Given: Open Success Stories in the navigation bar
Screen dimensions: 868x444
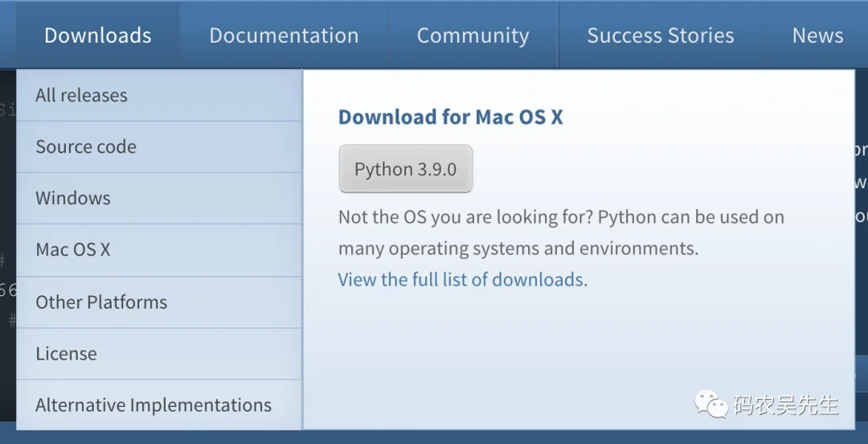Looking at the screenshot, I should click(661, 35).
